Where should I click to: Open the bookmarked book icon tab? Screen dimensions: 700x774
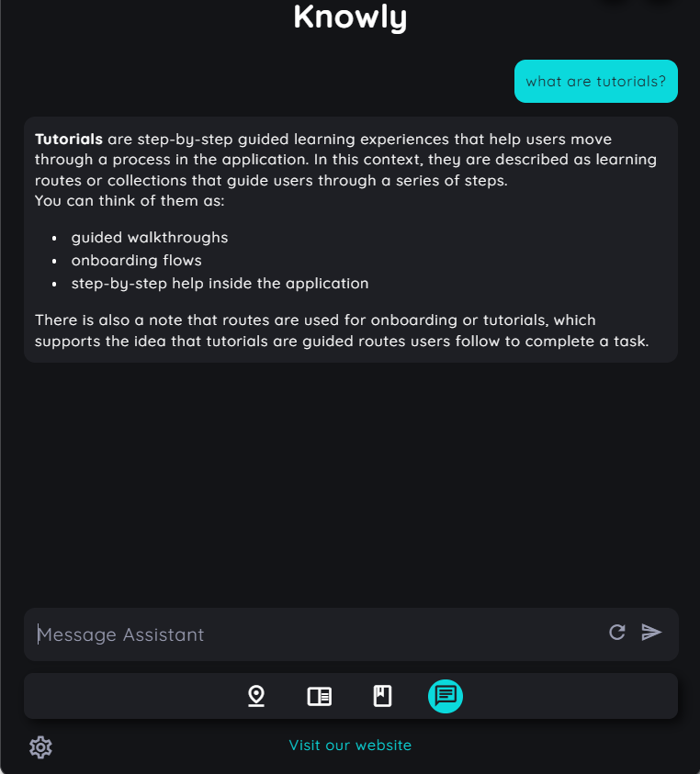(382, 697)
